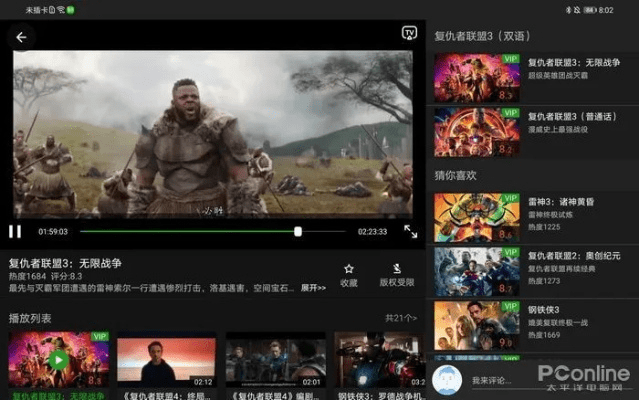The width and height of the screenshot is (639, 400).
Task: Seek using the video progress slider handle
Action: [298, 231]
